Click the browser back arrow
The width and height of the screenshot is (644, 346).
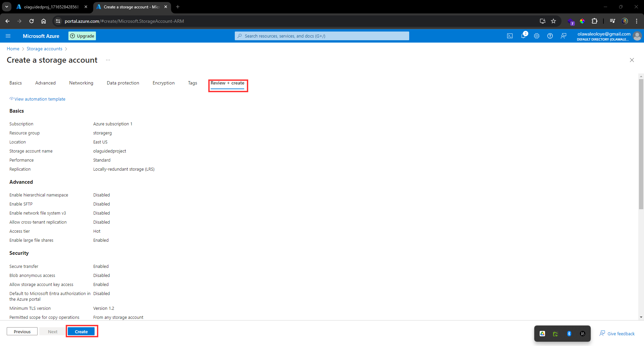(x=7, y=21)
